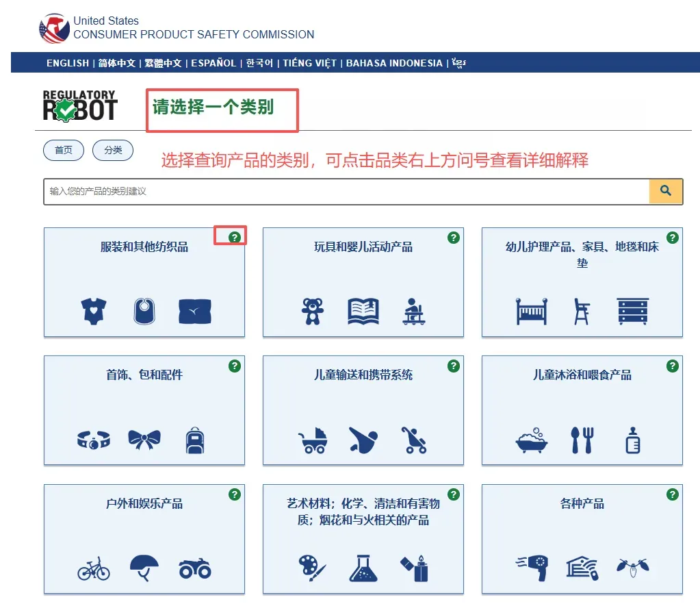The image size is (700, 604).
Task: Open help for 儿童输送和携带系统 category
Action: click(454, 366)
